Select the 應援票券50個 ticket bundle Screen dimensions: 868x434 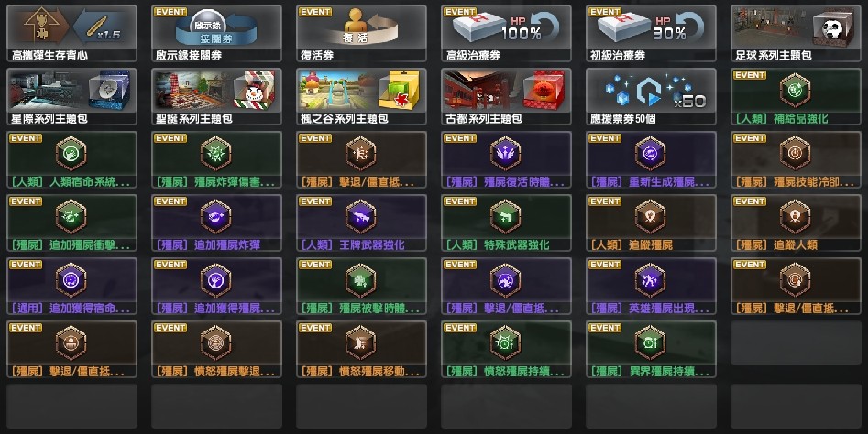click(651, 96)
